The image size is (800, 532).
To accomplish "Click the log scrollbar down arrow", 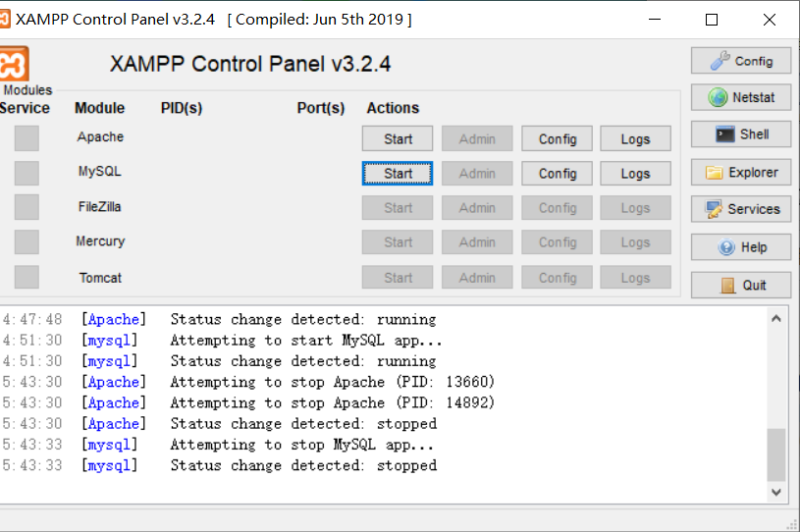I will tap(776, 492).
